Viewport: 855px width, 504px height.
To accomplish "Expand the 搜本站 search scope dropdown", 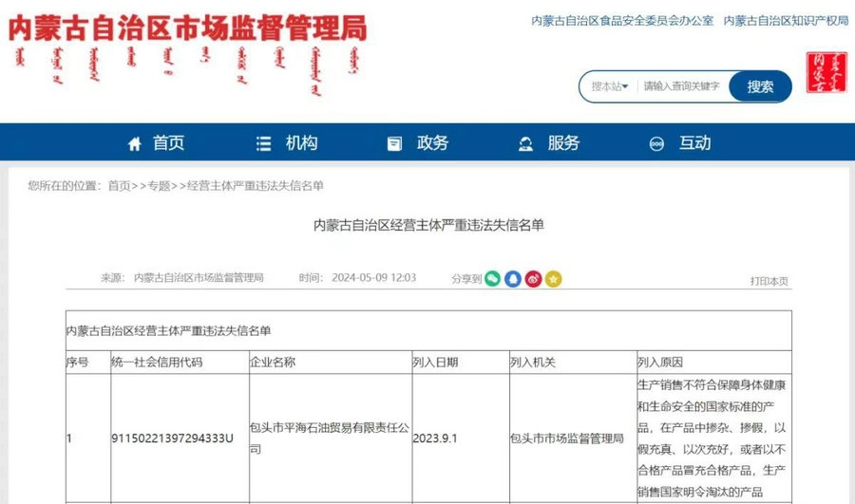I will [x=610, y=86].
